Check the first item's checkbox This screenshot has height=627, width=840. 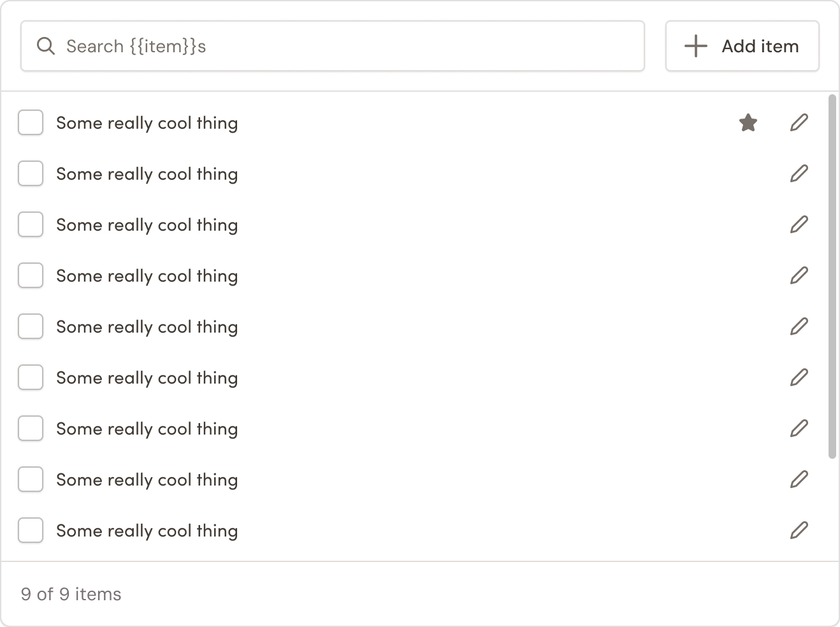[31, 122]
